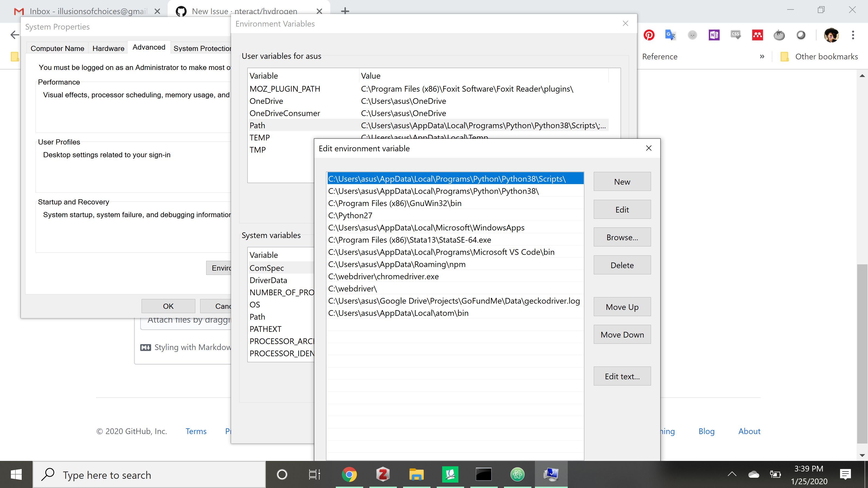Image resolution: width=868 pixels, height=488 pixels.
Task: Click the Pinterest extension icon
Action: coord(649,35)
